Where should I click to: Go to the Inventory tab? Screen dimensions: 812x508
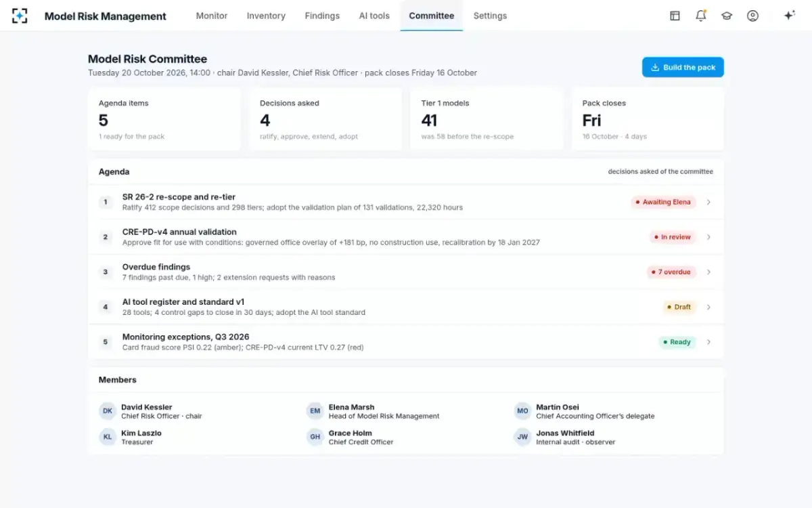(x=266, y=16)
